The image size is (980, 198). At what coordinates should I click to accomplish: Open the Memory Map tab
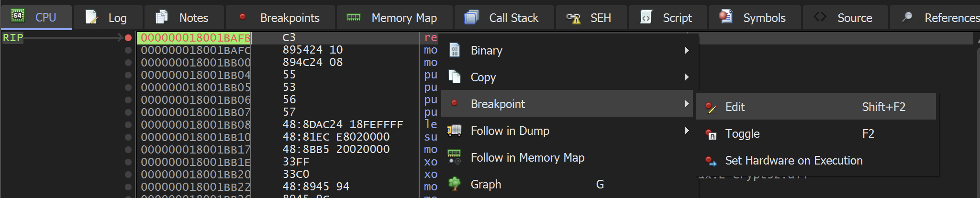tap(394, 18)
